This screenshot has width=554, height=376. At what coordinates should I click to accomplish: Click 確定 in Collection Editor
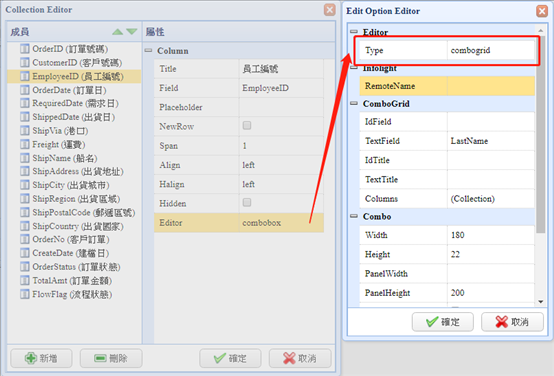[x=230, y=358]
